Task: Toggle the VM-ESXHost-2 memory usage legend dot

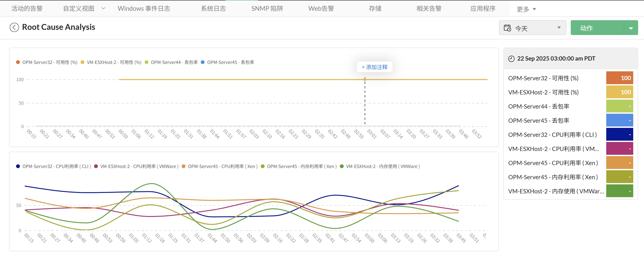Action: (x=342, y=166)
